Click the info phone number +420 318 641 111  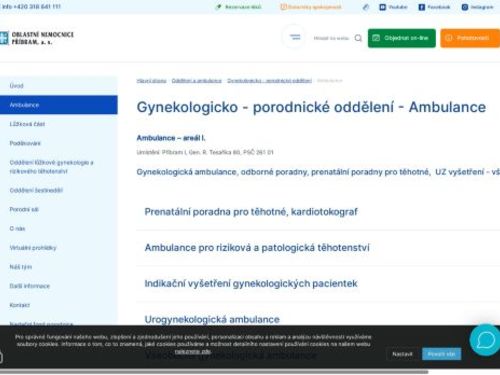tap(37, 7)
